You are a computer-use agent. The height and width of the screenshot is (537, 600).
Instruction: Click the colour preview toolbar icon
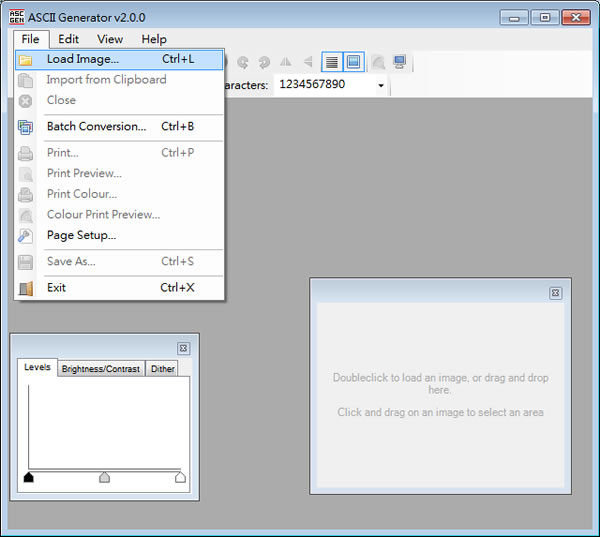tap(378, 62)
